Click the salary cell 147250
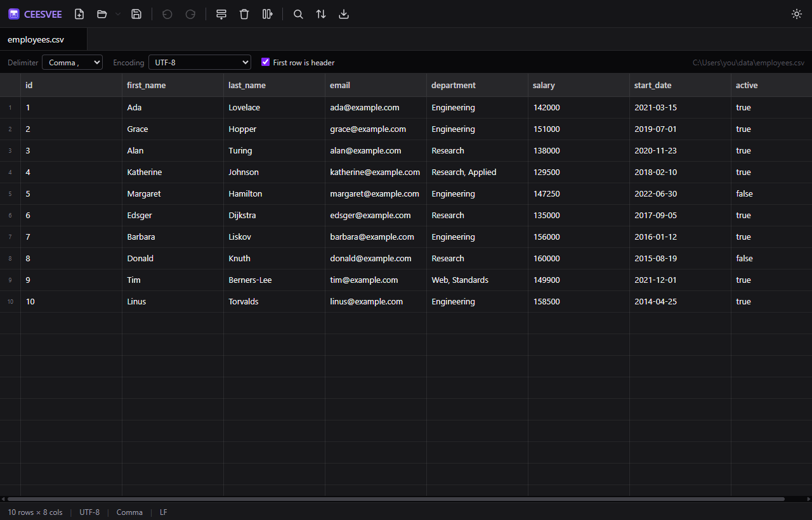This screenshot has height=520, width=812. coord(579,194)
